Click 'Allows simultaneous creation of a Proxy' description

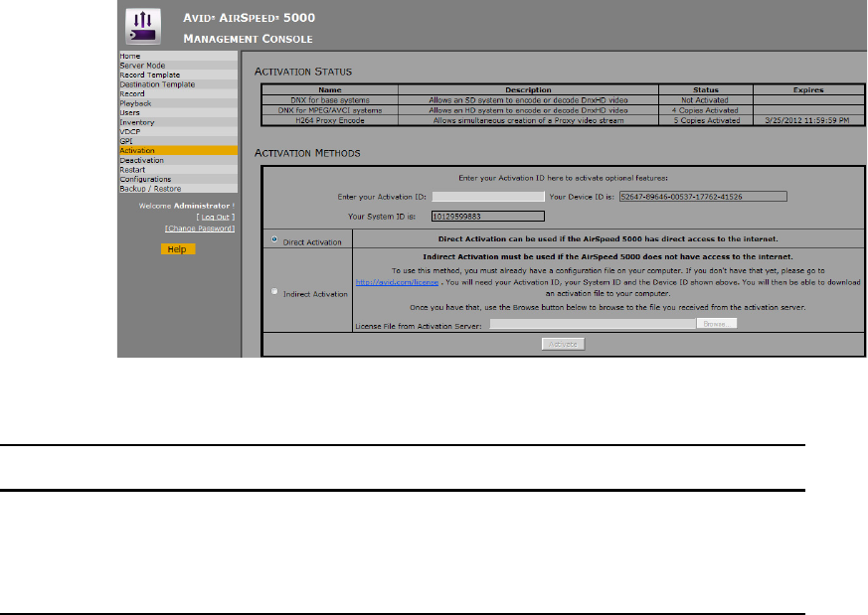(528, 120)
